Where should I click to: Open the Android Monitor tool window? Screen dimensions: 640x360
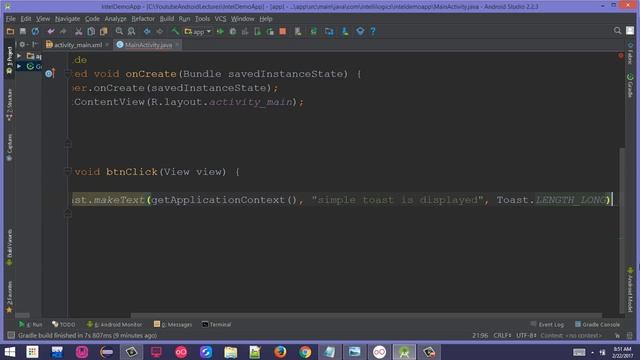pos(114,324)
